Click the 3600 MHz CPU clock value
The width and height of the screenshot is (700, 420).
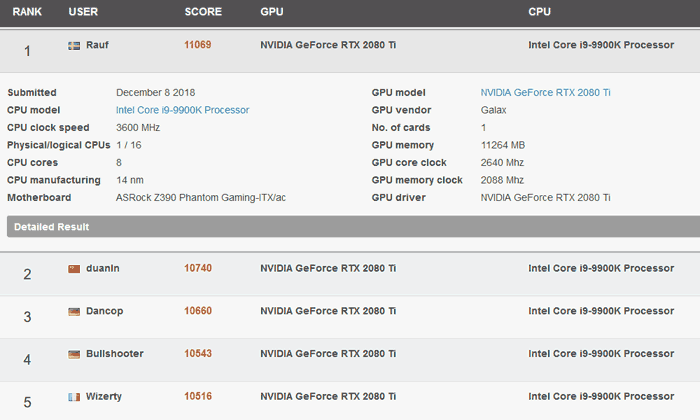[x=138, y=128]
